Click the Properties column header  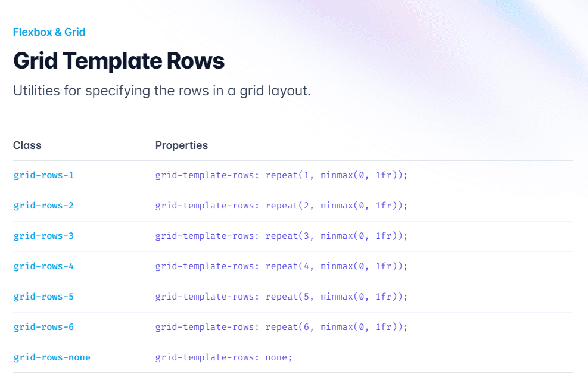point(182,145)
